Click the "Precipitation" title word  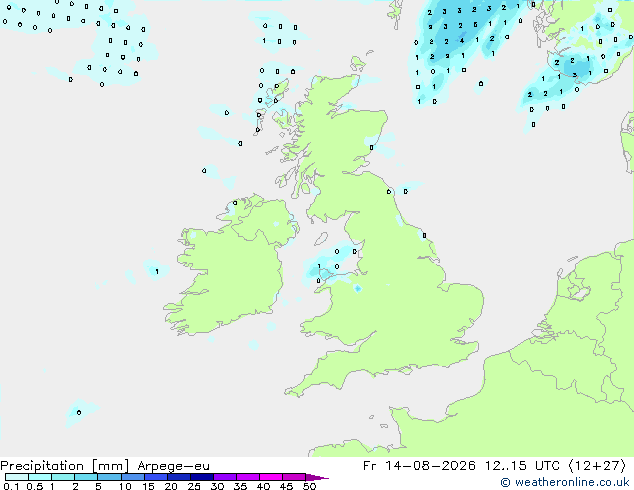click(42, 466)
